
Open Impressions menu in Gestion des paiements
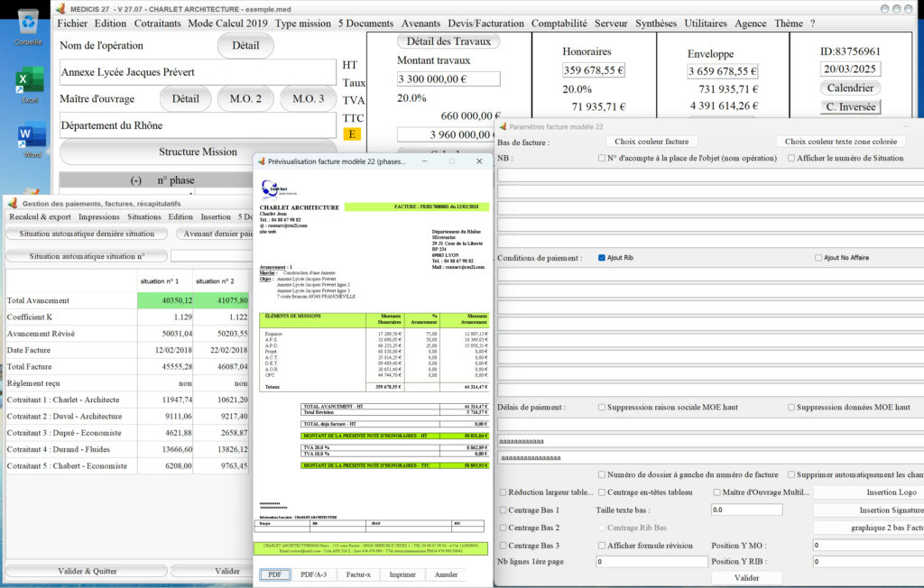coord(99,216)
